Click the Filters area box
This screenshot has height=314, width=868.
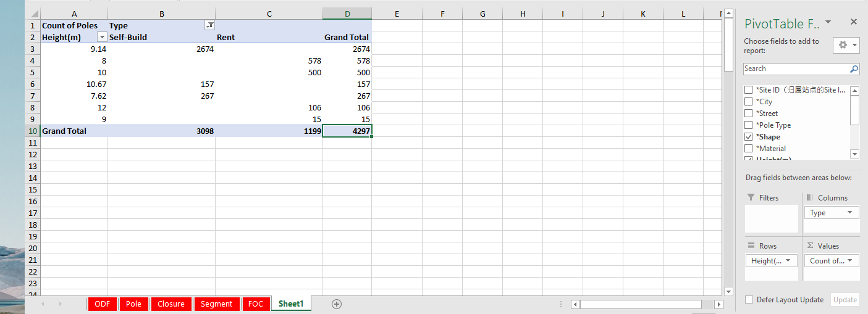772,218
